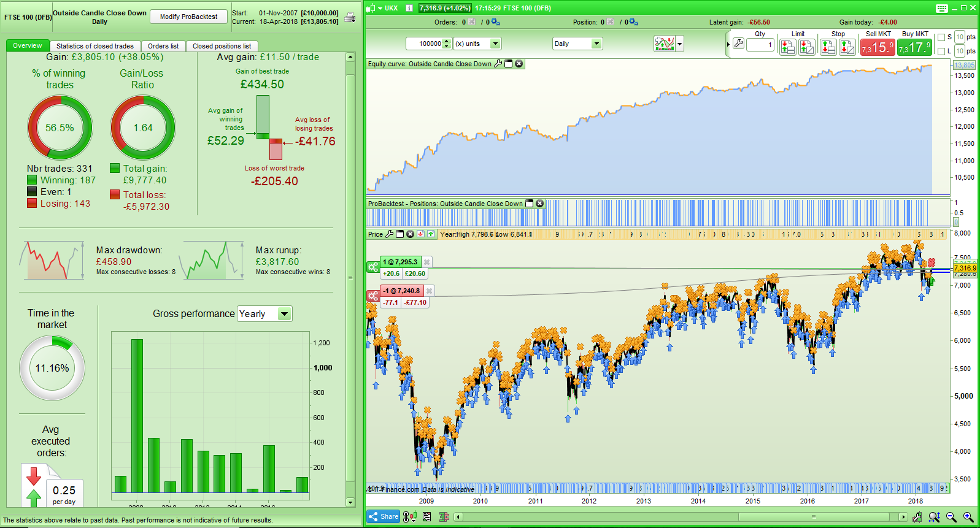This screenshot has width=980, height=528.
Task: Open the chart style candlestick icon
Action: pos(410,516)
